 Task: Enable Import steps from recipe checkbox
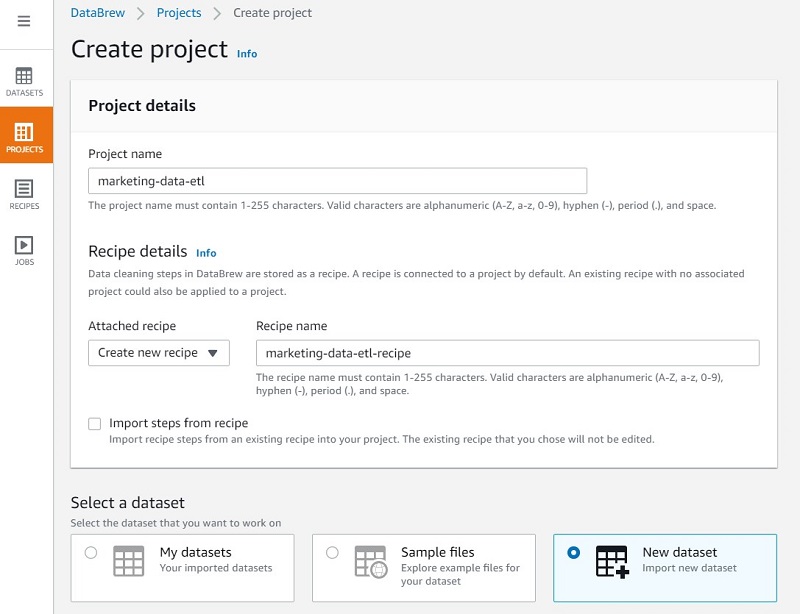point(94,424)
